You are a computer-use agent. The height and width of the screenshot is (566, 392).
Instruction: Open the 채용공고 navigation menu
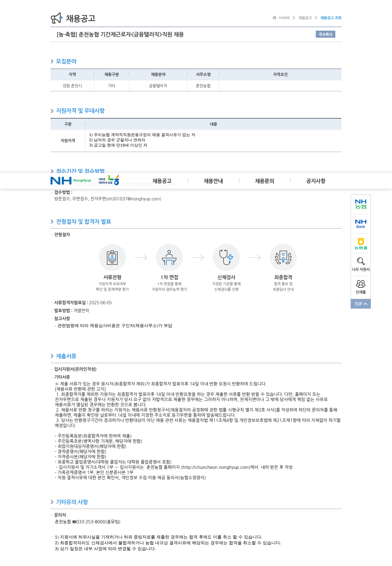(x=162, y=181)
